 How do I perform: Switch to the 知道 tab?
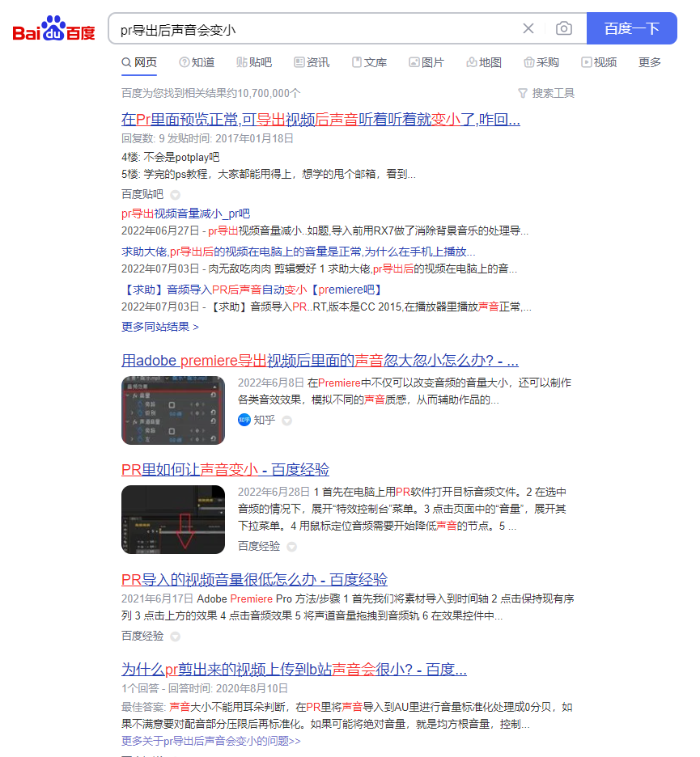(x=197, y=62)
